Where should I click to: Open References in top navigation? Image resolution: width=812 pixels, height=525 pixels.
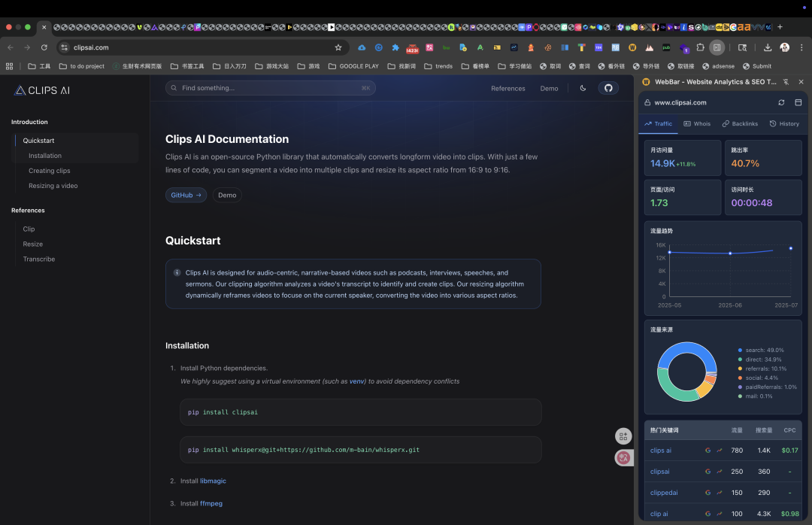[508, 89]
